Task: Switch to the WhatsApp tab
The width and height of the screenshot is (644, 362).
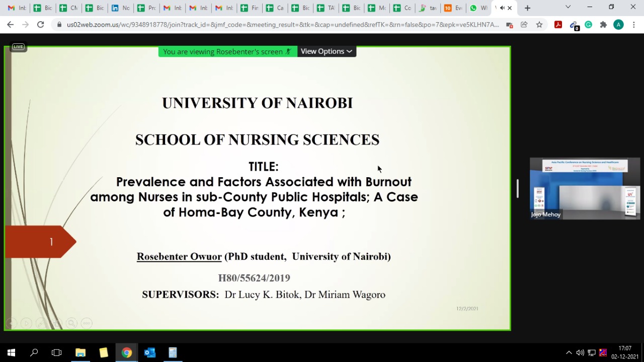Action: [x=480, y=8]
